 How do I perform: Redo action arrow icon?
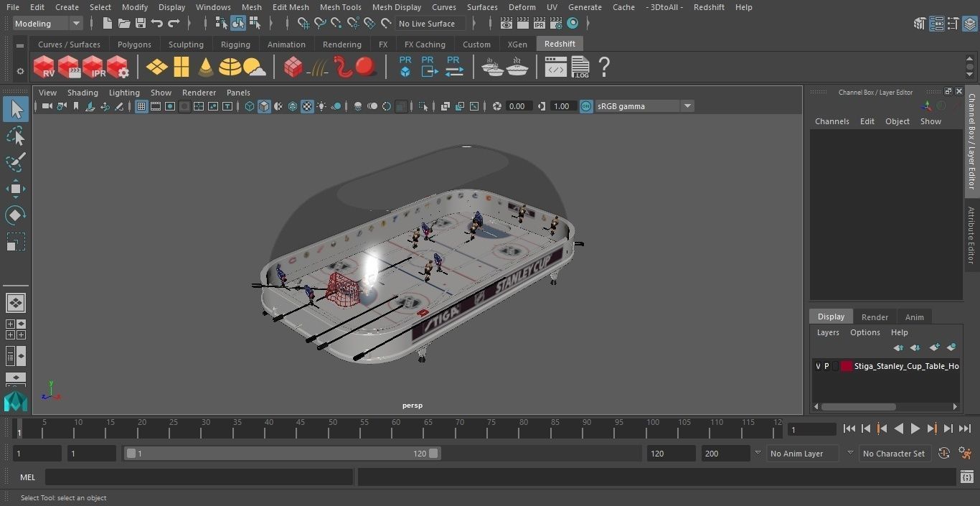[x=174, y=24]
